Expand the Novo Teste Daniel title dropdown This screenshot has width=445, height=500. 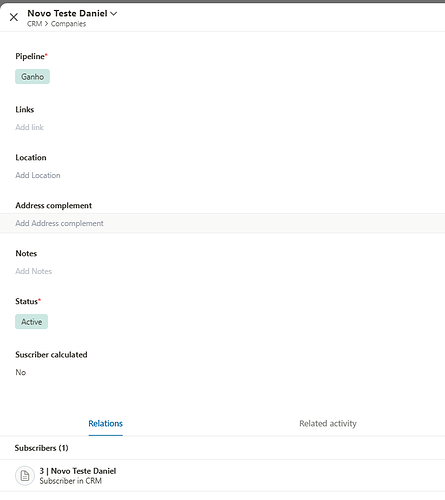[114, 14]
